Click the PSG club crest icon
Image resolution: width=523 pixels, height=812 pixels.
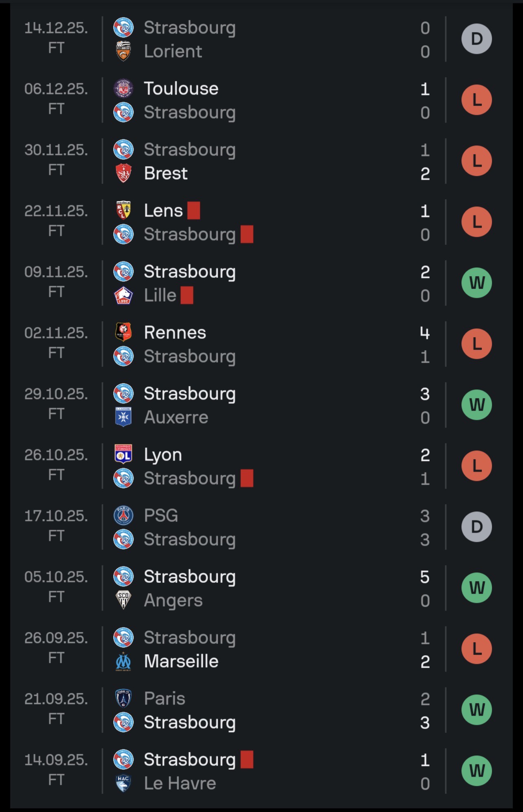click(x=123, y=516)
